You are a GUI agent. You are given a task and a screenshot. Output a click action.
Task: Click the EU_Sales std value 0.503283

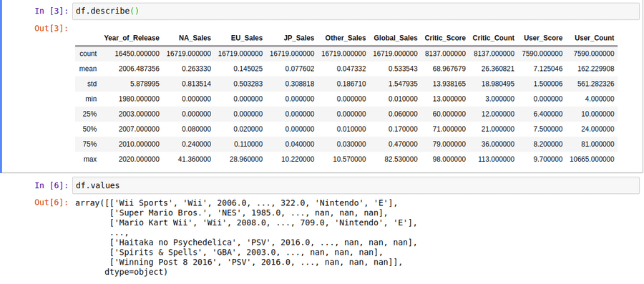pos(248,84)
